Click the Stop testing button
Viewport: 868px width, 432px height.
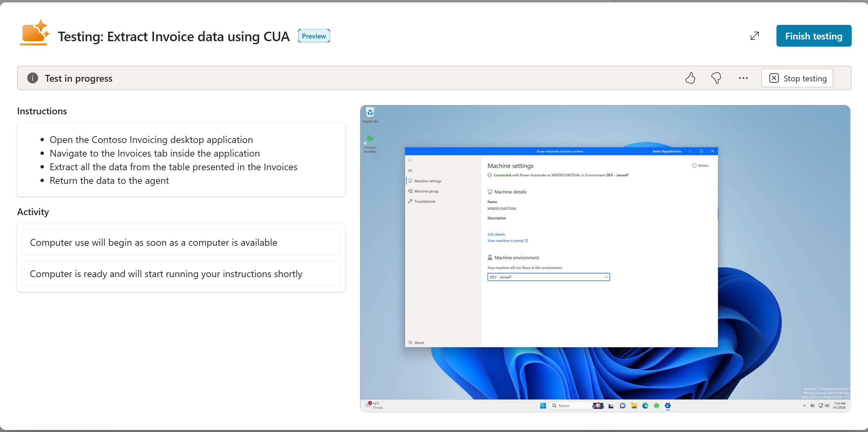[797, 78]
